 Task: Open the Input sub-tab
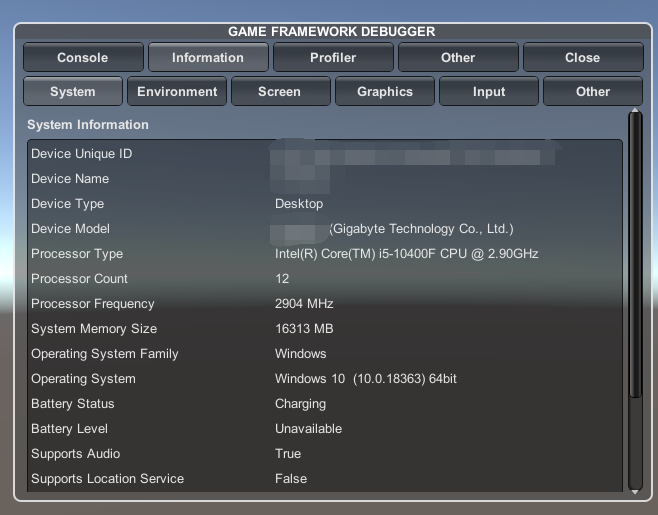(x=489, y=91)
